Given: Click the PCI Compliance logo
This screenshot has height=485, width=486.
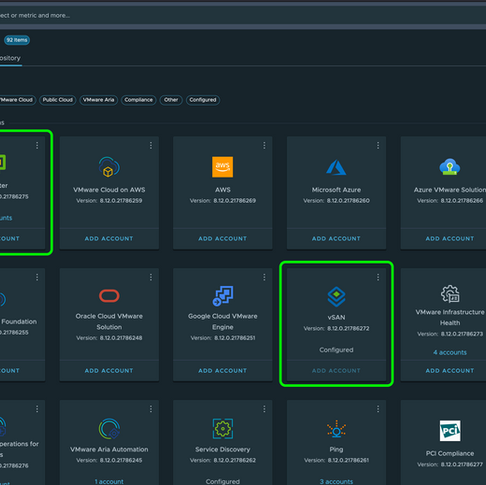Looking at the screenshot, I should [450, 430].
